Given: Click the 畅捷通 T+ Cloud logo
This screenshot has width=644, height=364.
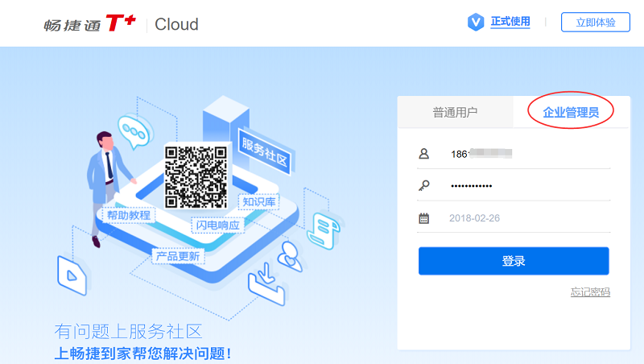Looking at the screenshot, I should 122,23.
